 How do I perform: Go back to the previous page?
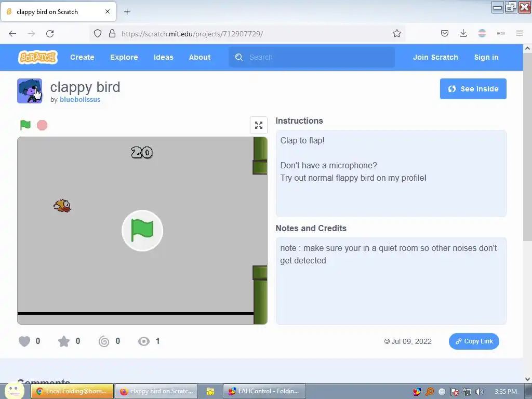click(x=12, y=33)
